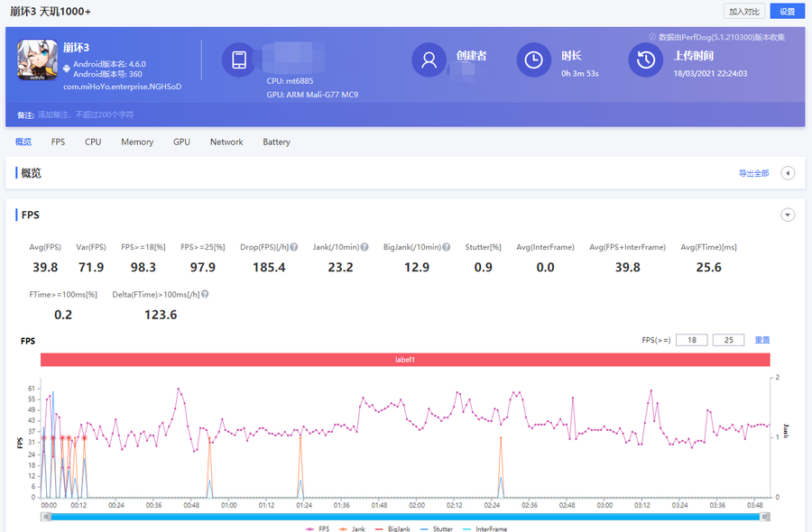Collapse the FPS section with chevron
This screenshot has height=532, width=812.
(x=788, y=215)
